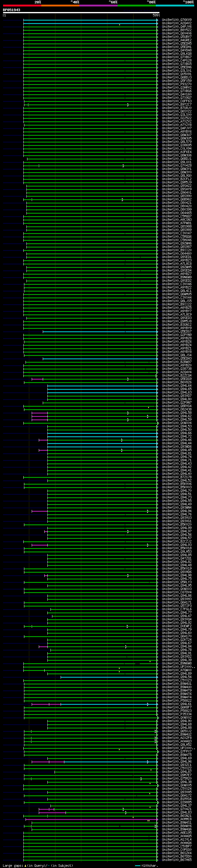Open hit UniRef100_B8Y5Z2
197x868 pixels.
pos(176,30)
